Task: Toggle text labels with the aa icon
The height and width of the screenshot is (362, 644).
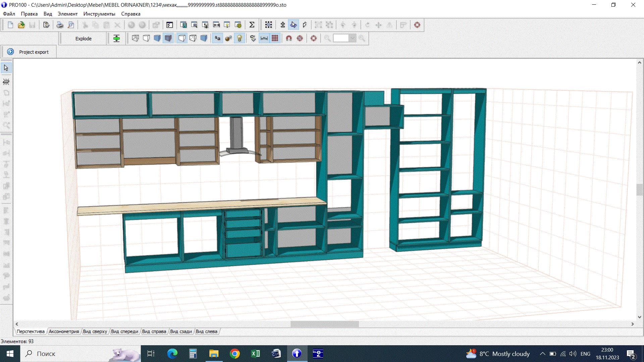Action: (217, 38)
